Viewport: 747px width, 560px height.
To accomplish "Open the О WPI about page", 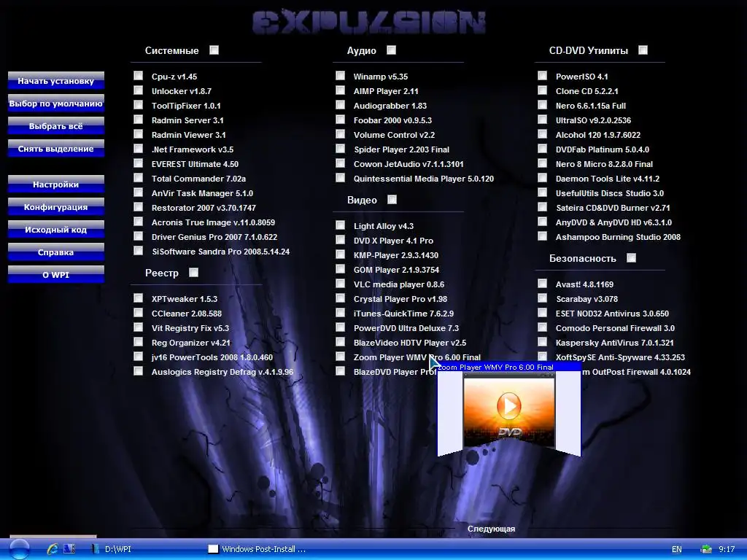I will 55,275.
